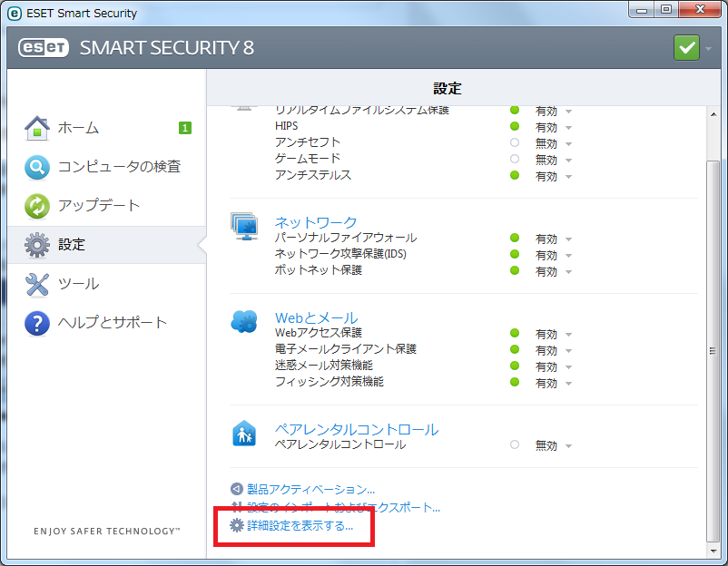This screenshot has width=728, height=566.
Task: Open the ゲームモード 無効 dropdown arrow
Action: point(569,161)
